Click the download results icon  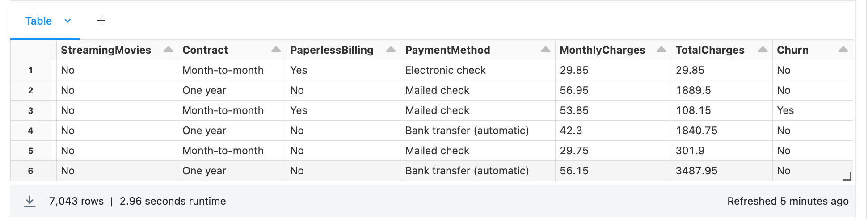click(x=29, y=202)
